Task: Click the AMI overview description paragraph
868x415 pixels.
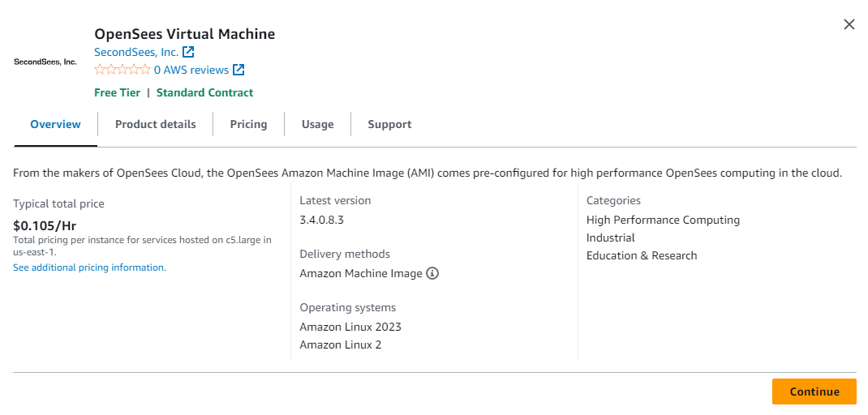Action: point(428,173)
